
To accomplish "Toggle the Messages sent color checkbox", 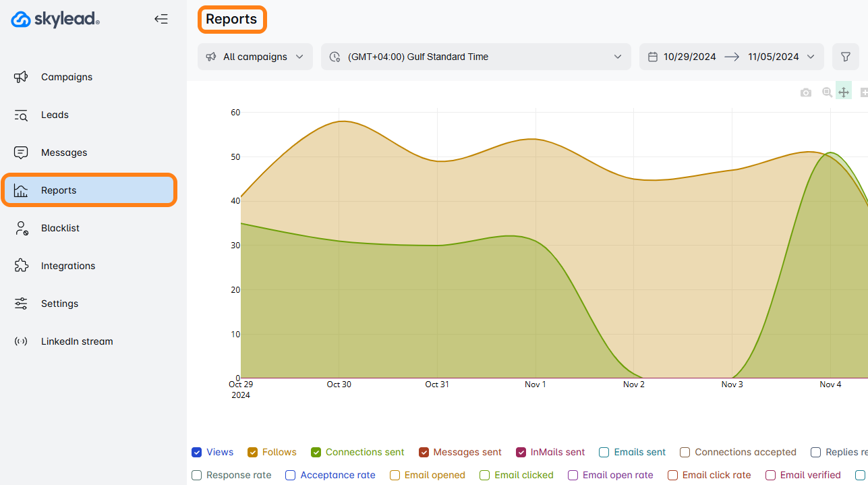I will (424, 452).
